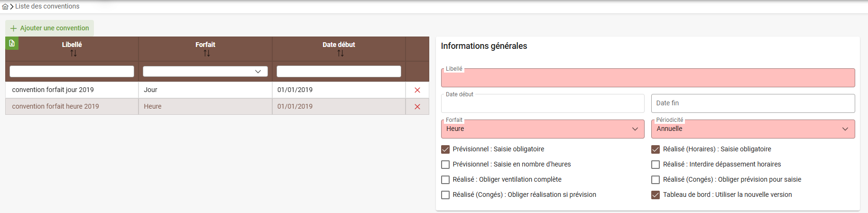868x213 pixels.
Task: Check Réalisé : Obliger ventilation complète
Action: tap(445, 180)
